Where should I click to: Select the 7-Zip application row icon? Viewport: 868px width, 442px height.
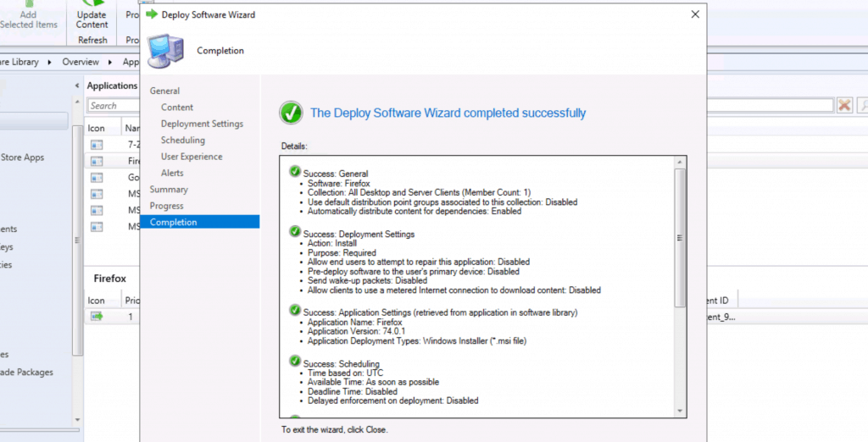tap(97, 145)
